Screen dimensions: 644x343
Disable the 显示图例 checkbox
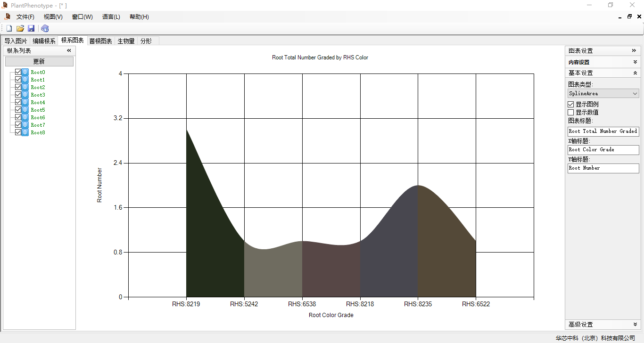click(571, 104)
